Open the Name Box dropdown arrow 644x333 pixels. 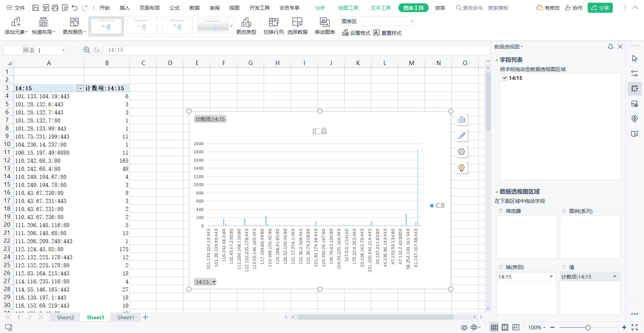tap(63, 50)
